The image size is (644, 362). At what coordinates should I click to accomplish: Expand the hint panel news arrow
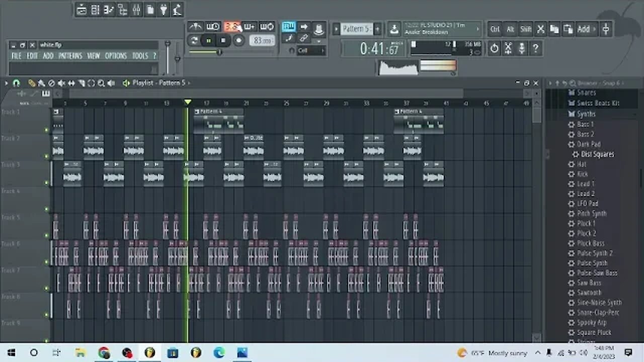coord(477,29)
